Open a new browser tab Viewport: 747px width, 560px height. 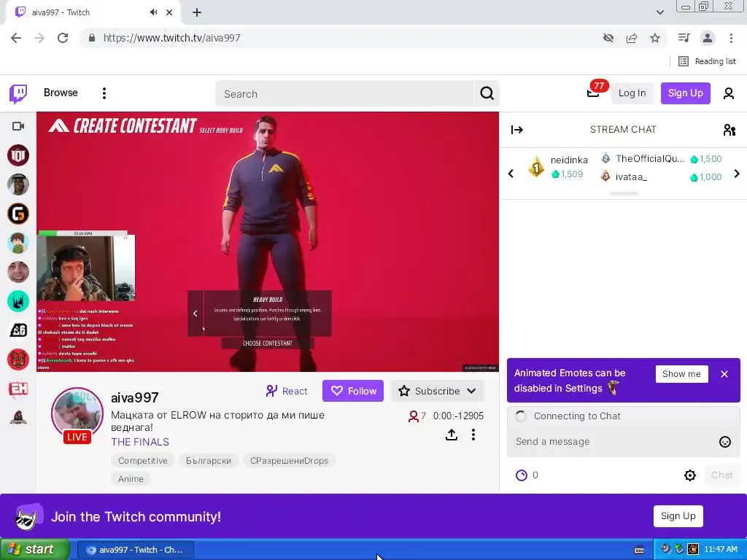pyautogui.click(x=197, y=12)
